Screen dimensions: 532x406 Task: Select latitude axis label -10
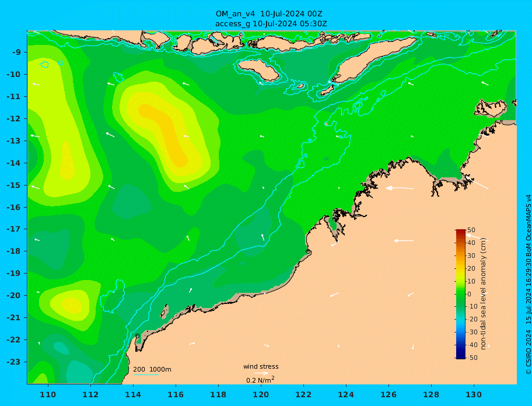(14, 74)
